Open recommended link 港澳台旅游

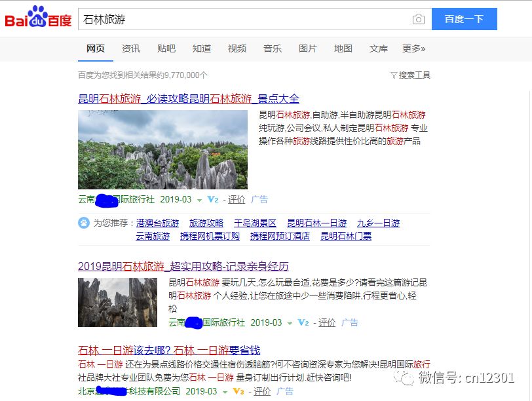[157, 223]
